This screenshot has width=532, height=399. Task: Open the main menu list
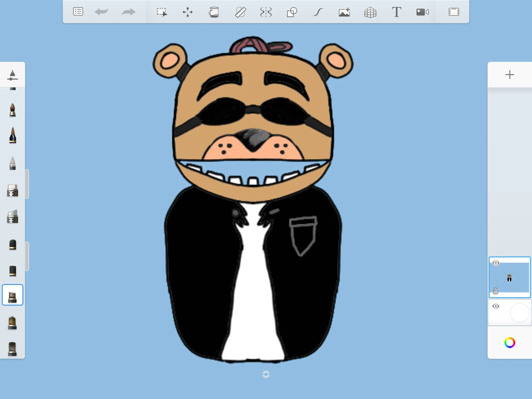click(78, 11)
